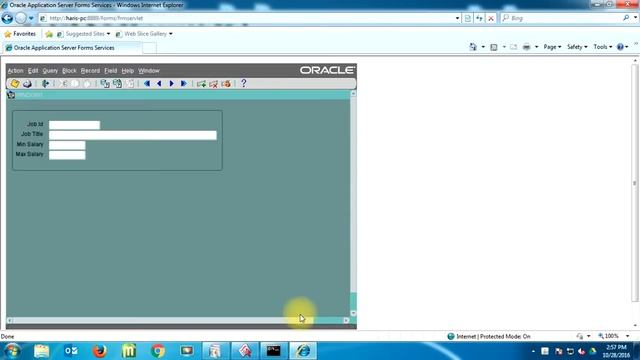The height and width of the screenshot is (360, 640).
Task: Click the form's horizontal scrollbar right arrow
Action: (x=346, y=320)
